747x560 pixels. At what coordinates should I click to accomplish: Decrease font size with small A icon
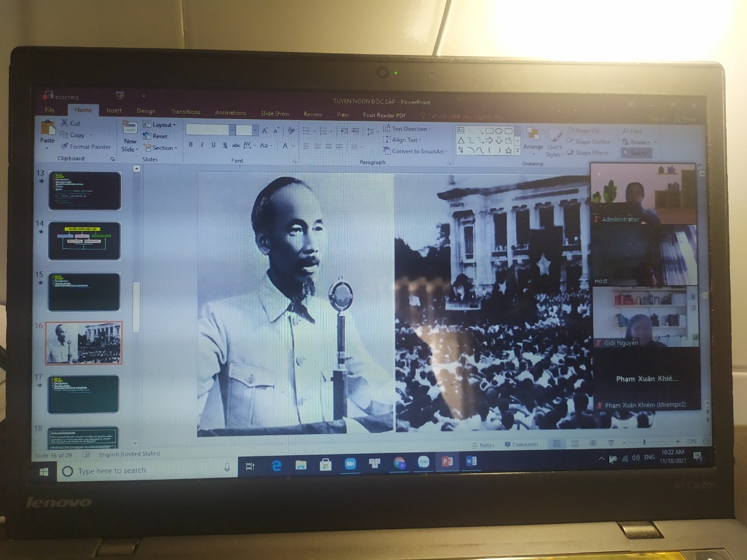click(276, 131)
